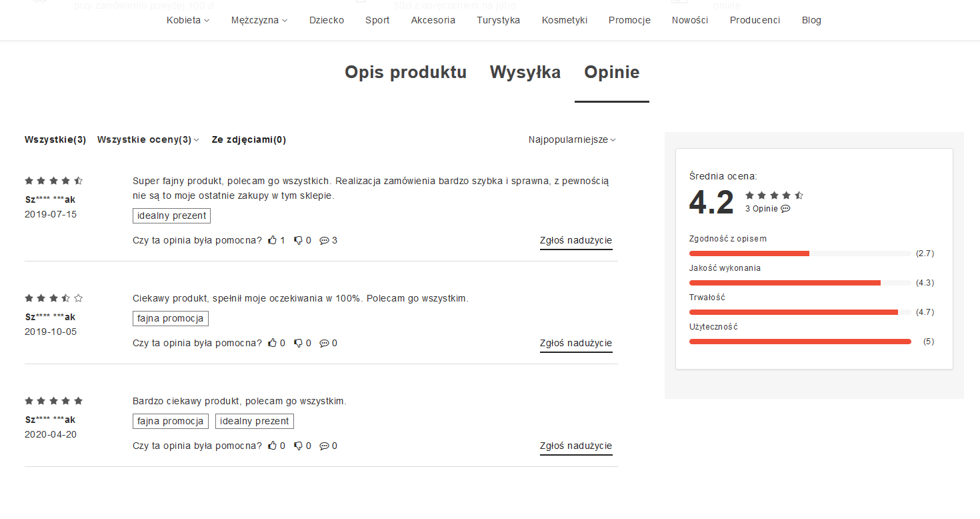Expand the Kobieta menu

tap(187, 20)
